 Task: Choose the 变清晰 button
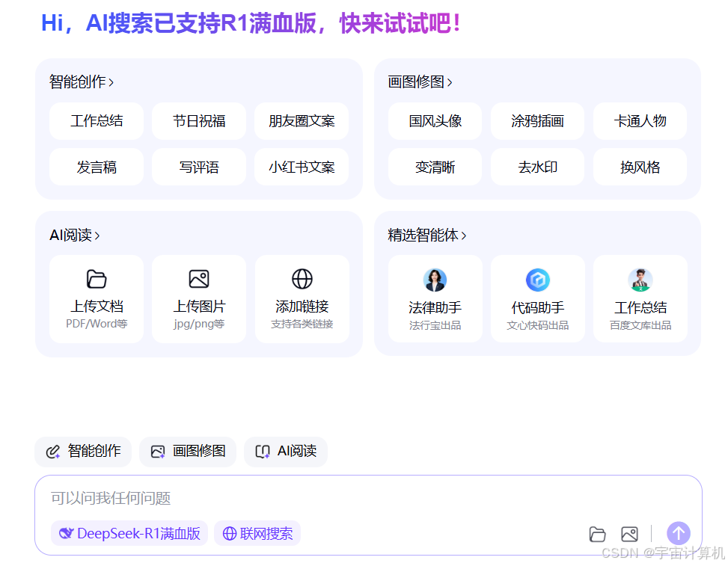(x=435, y=167)
